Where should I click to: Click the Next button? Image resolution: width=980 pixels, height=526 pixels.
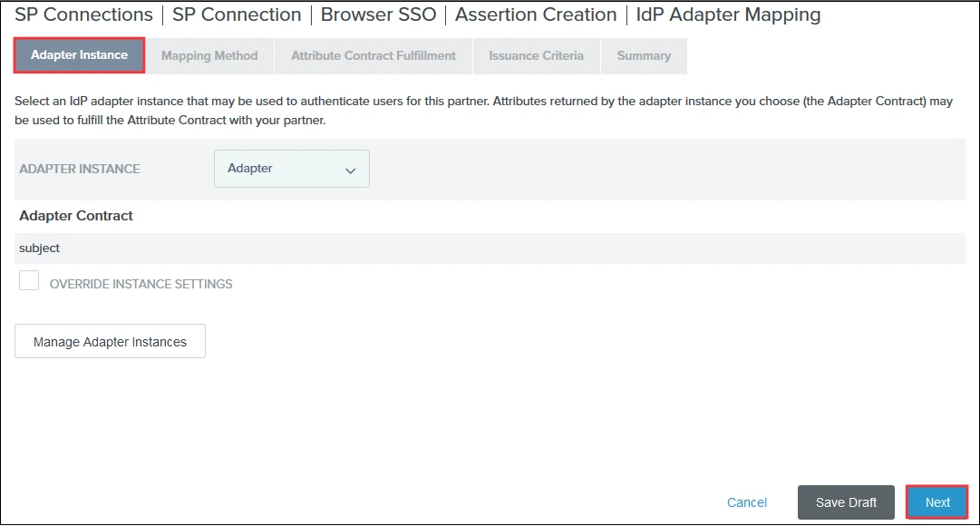[x=937, y=502]
